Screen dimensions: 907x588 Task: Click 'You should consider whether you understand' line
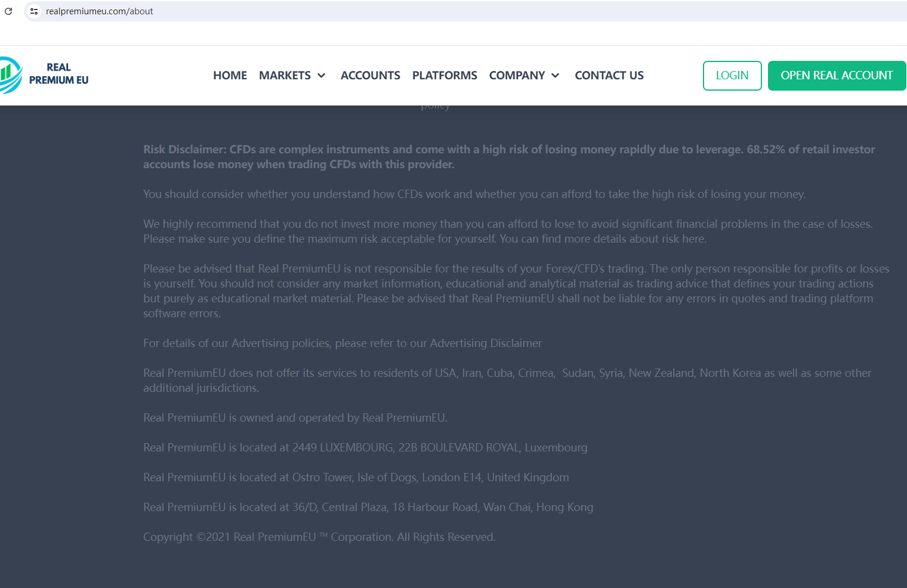(x=474, y=194)
